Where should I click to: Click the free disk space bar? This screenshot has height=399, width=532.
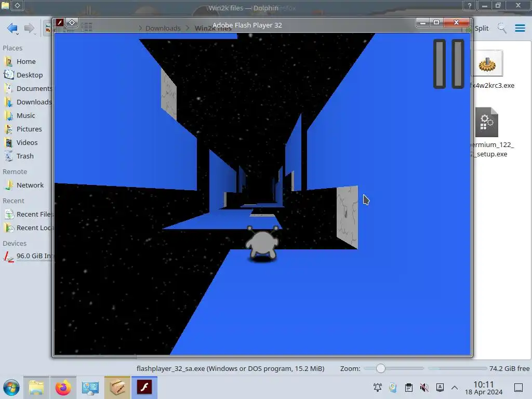pos(457,368)
